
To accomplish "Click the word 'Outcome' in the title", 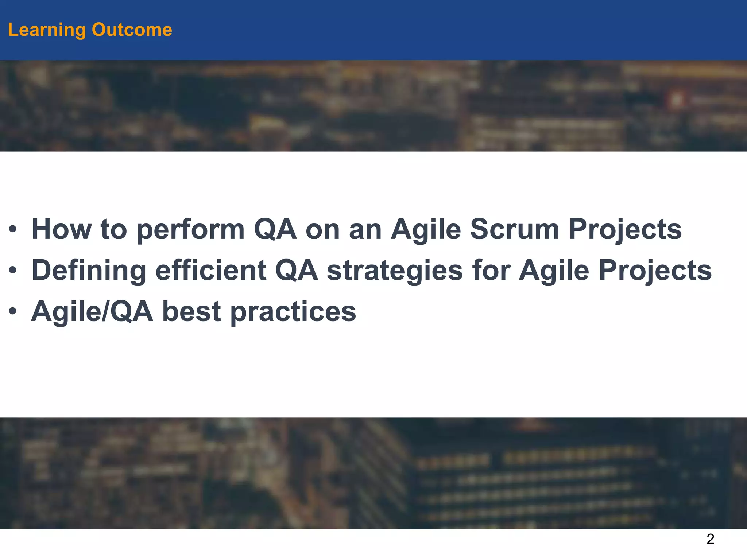I will point(132,30).
